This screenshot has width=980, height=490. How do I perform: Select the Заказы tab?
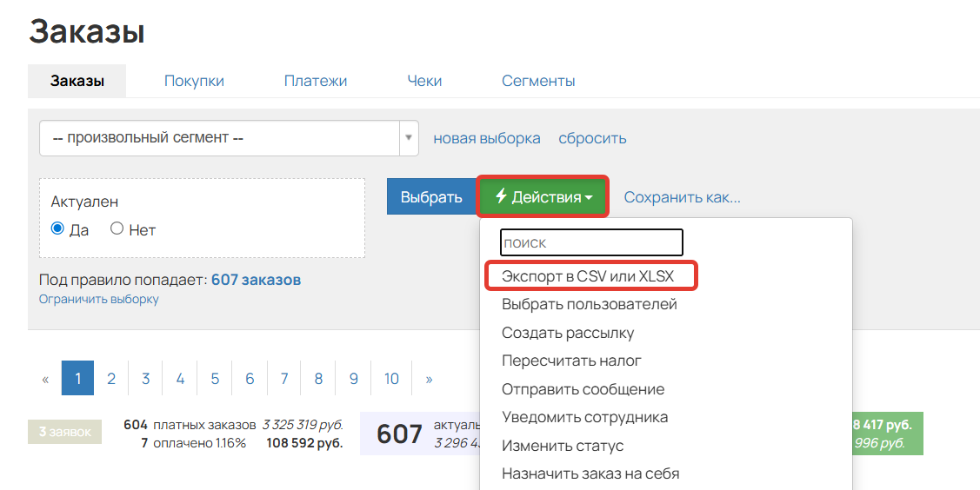point(77,81)
